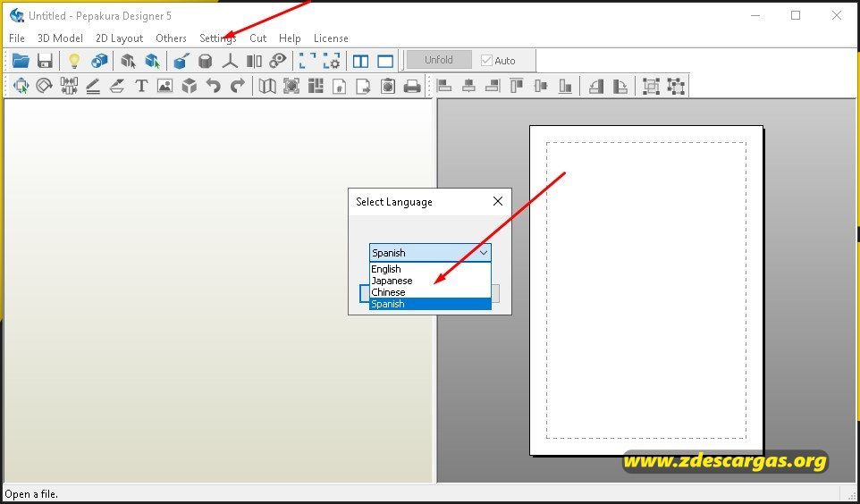The image size is (860, 504).
Task: Select the T text tool icon
Action: pyautogui.click(x=141, y=86)
